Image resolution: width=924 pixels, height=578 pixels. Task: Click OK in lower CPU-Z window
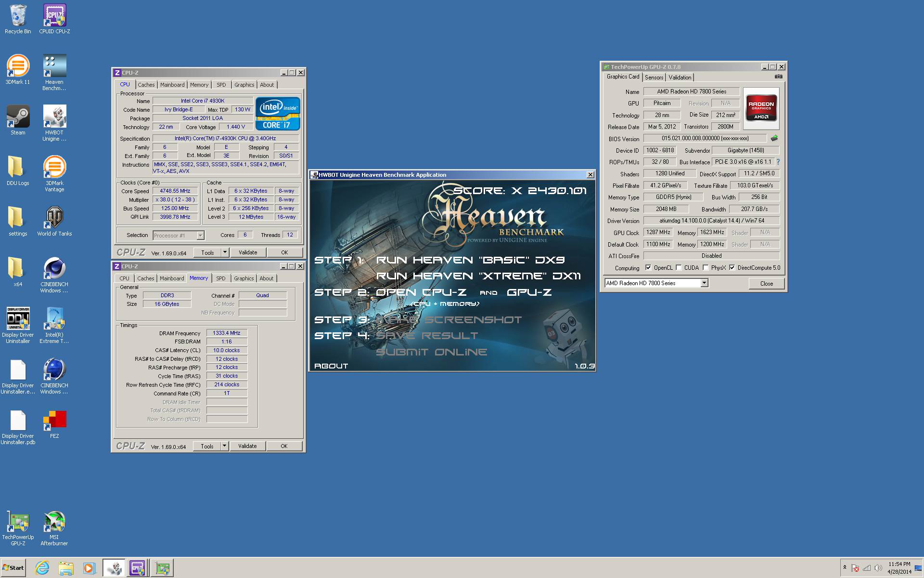point(284,446)
